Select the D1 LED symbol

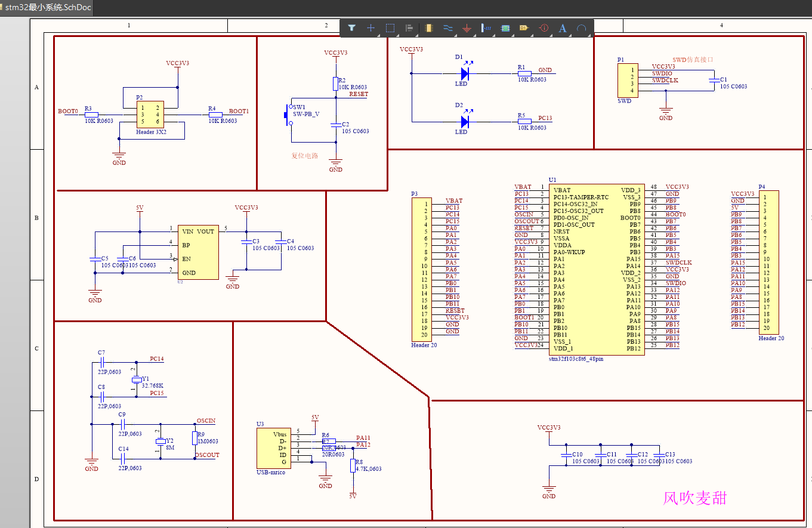pos(465,73)
